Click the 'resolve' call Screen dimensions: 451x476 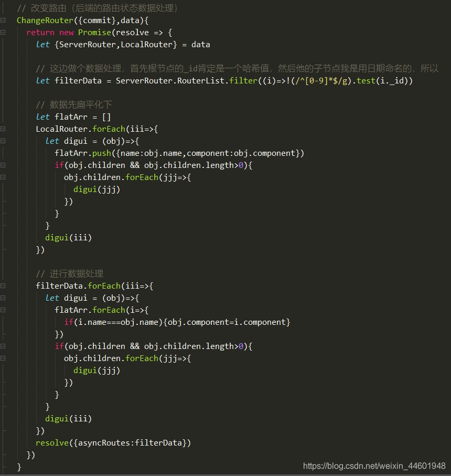(x=52, y=443)
